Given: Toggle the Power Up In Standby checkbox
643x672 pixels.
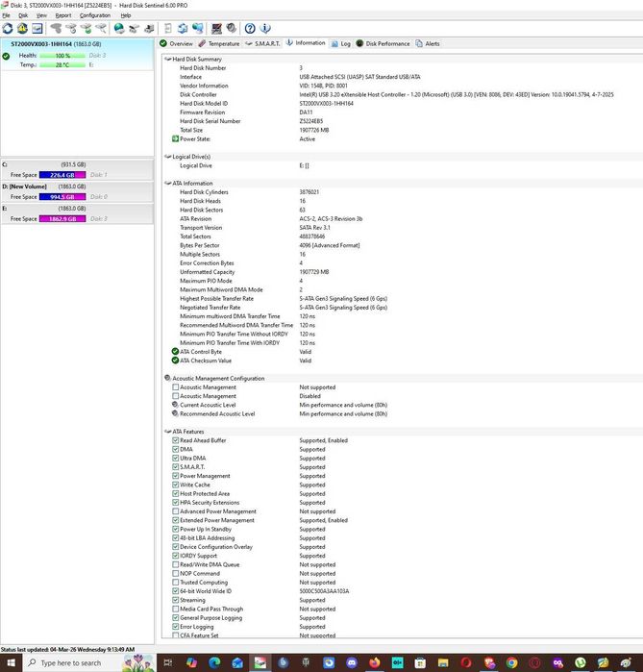Looking at the screenshot, I should pos(175,529).
